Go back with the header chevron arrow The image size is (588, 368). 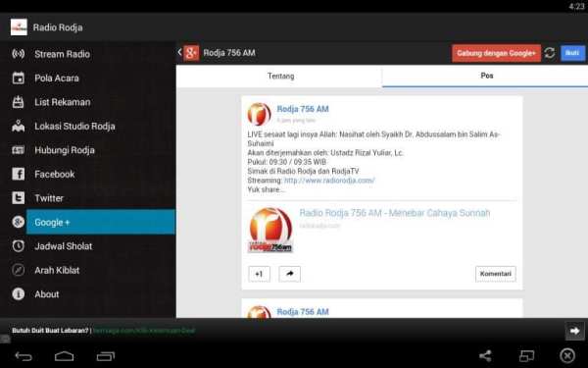click(179, 53)
